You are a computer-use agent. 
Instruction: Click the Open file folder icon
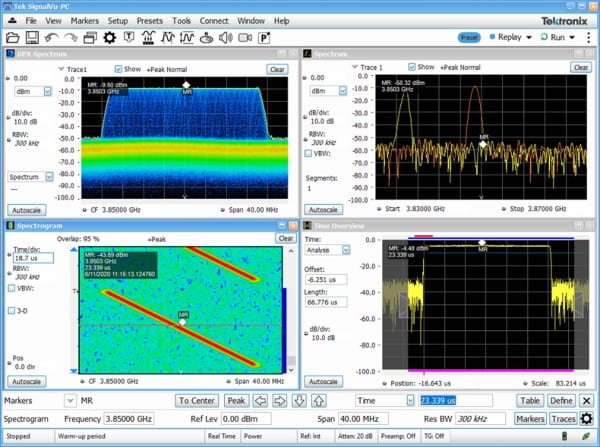[14, 37]
